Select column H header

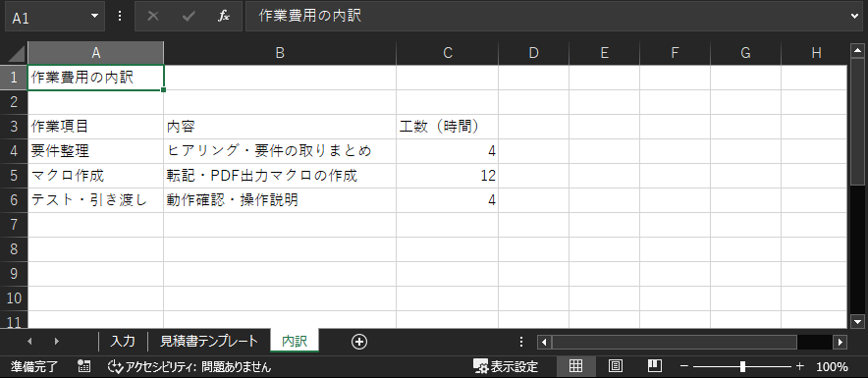[x=815, y=53]
